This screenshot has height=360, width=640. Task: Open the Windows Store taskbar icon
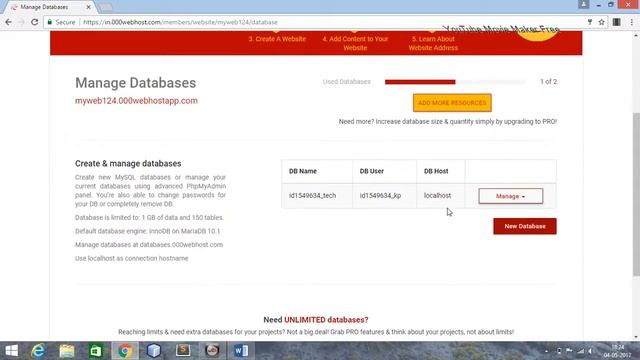96,351
